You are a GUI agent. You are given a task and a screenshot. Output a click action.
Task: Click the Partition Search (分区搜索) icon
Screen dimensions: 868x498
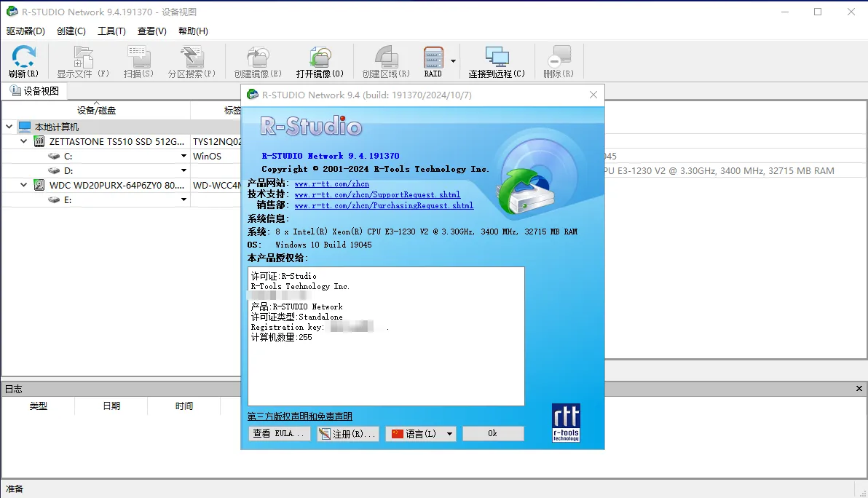coord(192,61)
